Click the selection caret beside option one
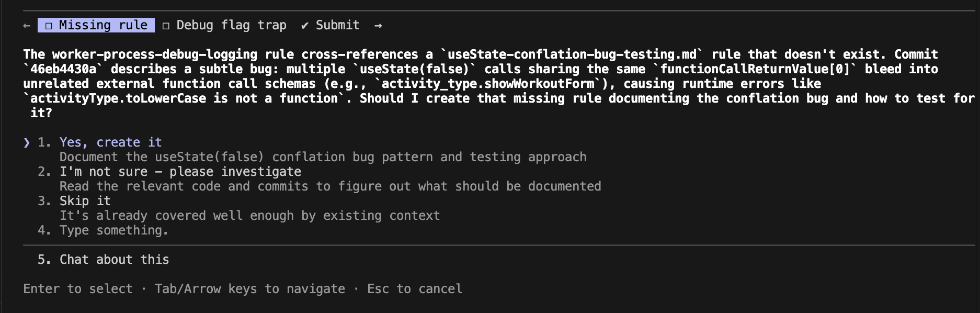The height and width of the screenshot is (313, 980). [27, 142]
